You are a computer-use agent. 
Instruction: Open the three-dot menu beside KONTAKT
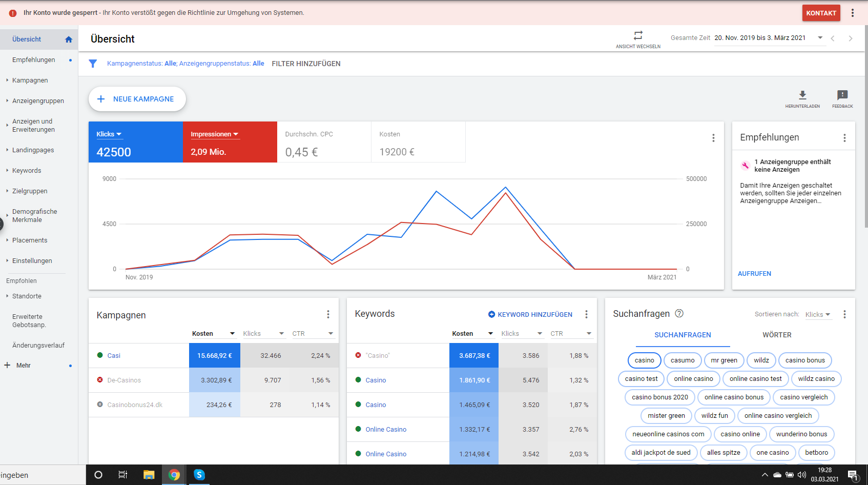pos(853,13)
